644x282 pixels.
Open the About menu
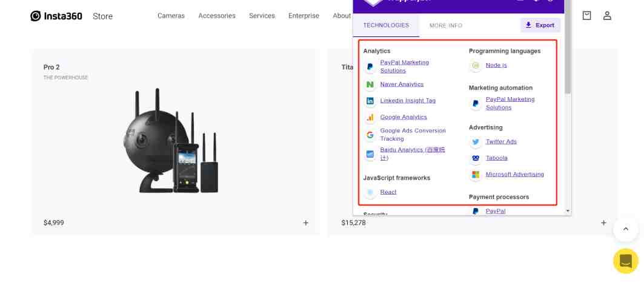[x=342, y=16]
